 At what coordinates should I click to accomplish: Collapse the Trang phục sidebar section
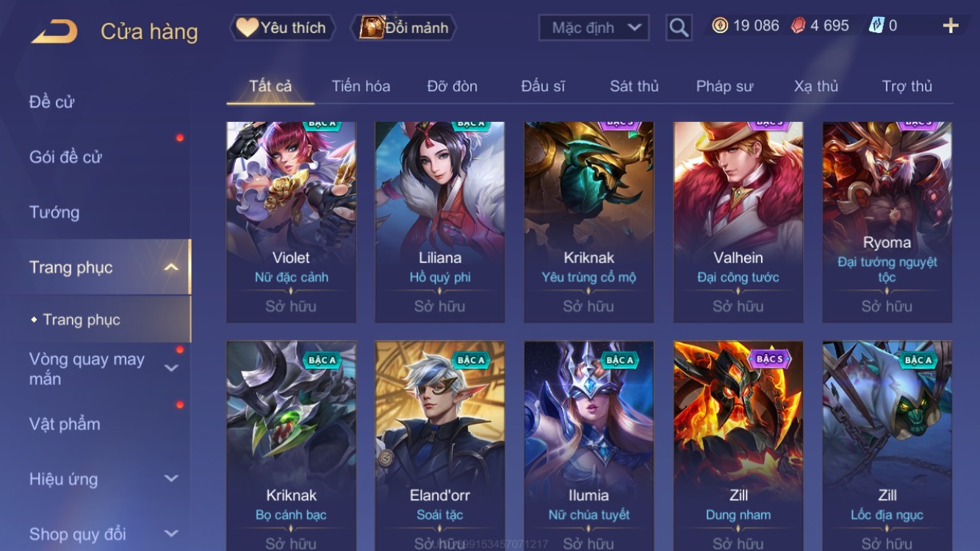click(170, 267)
